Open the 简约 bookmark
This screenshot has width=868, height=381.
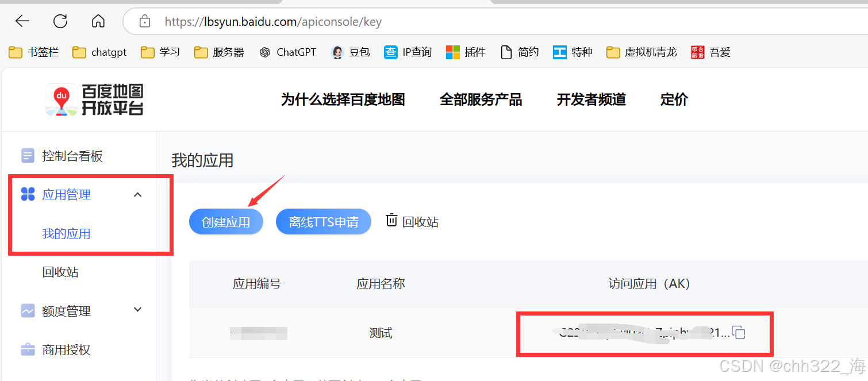[520, 52]
